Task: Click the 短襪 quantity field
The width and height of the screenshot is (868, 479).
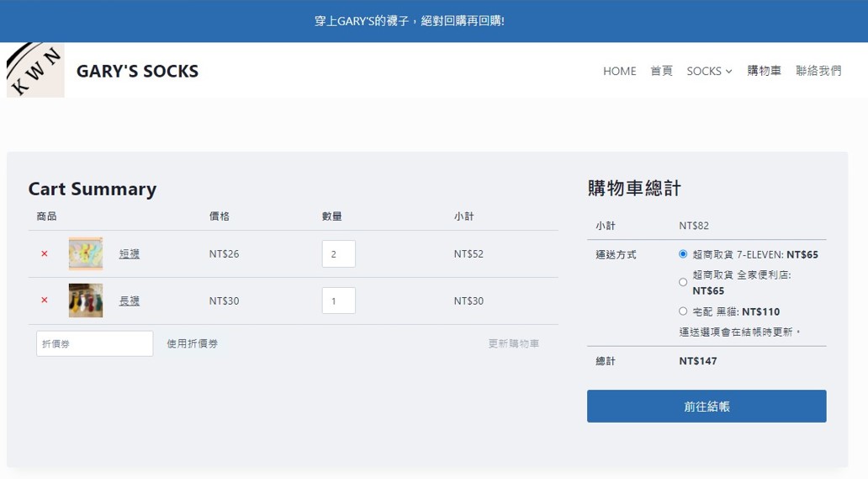Action: [338, 253]
